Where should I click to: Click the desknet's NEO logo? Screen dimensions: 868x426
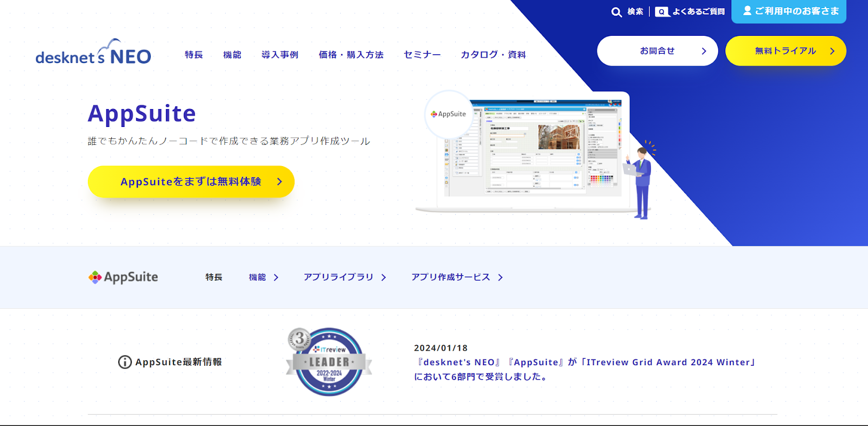[x=93, y=52]
